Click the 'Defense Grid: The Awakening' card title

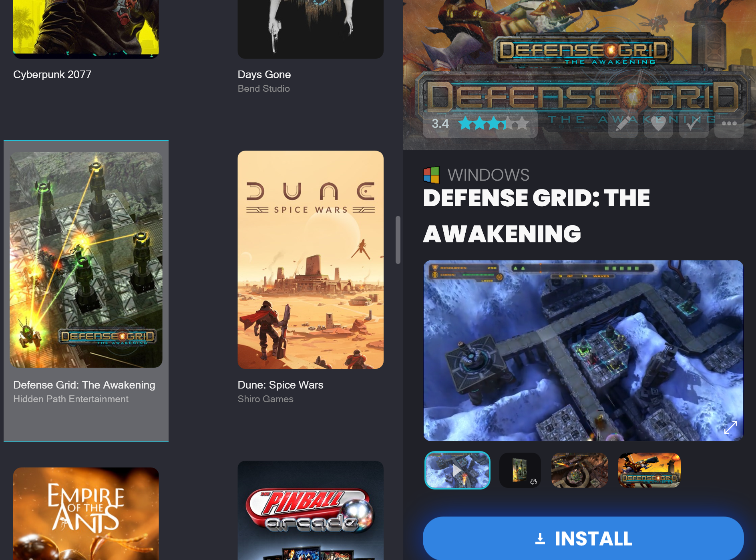click(84, 385)
